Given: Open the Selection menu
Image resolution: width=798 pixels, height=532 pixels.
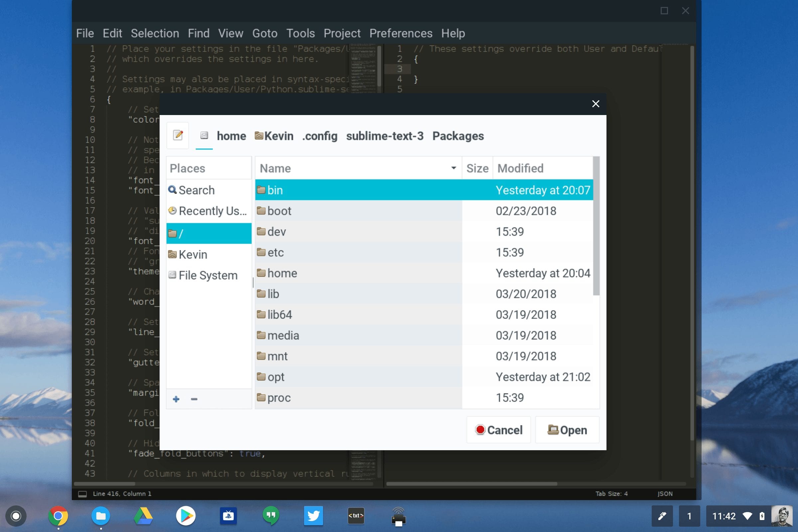Looking at the screenshot, I should (155, 33).
